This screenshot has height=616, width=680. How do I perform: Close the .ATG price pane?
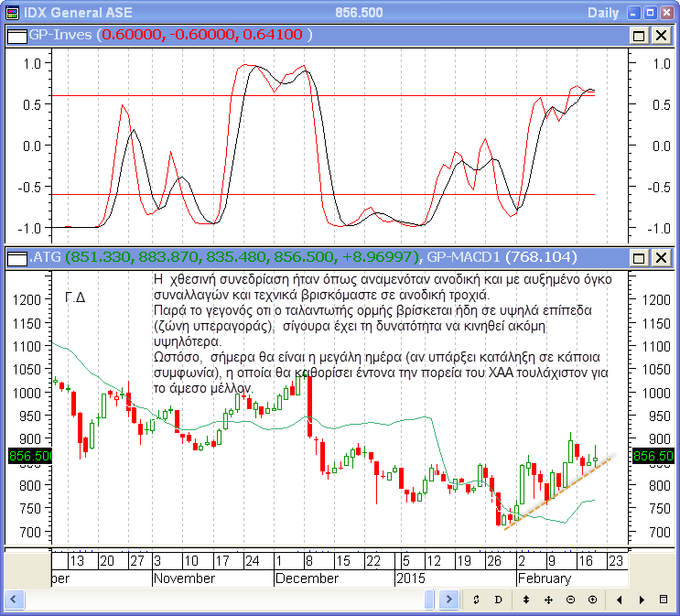point(661,258)
